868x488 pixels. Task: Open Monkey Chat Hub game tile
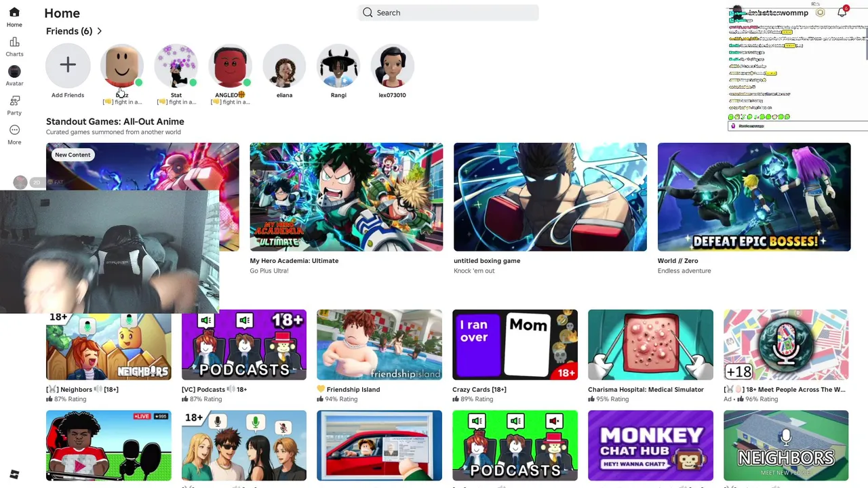click(x=651, y=445)
